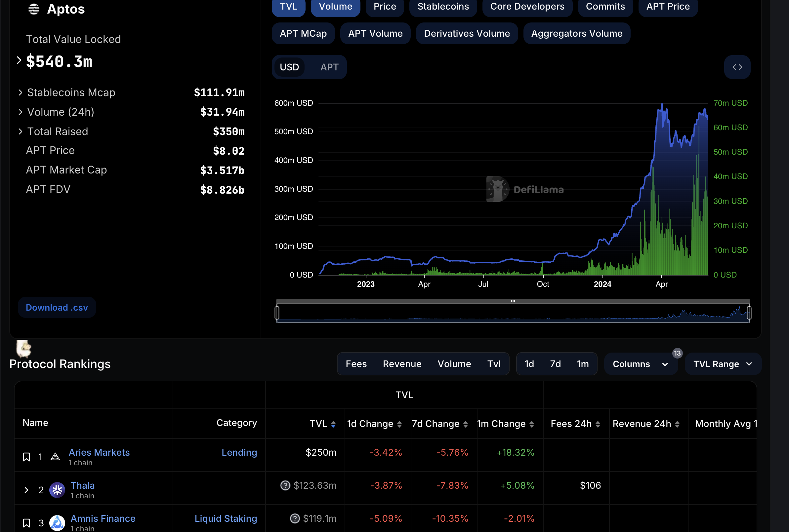
Task: Bookmark Amnis Finance protocol
Action: 26,523
